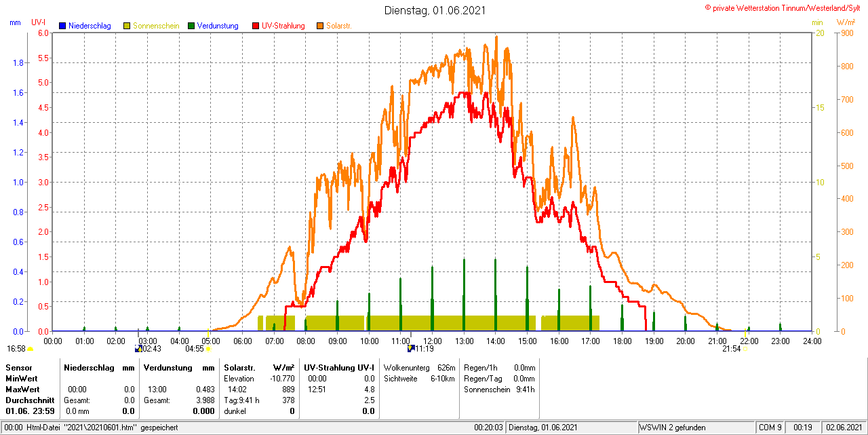Viewport: 868px width, 435px height.
Task: Click the Sichtweite 6-10km entry
Action: pos(419,378)
